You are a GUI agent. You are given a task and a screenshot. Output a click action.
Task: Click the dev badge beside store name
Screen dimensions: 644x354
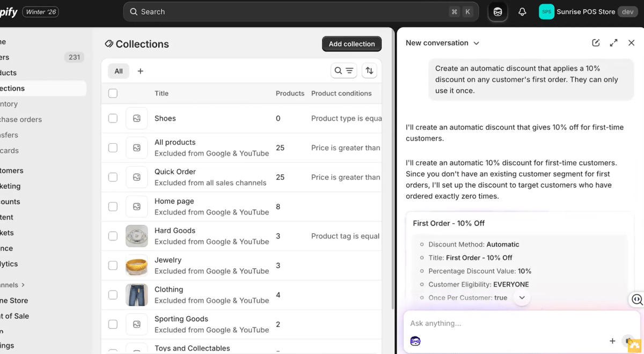628,12
